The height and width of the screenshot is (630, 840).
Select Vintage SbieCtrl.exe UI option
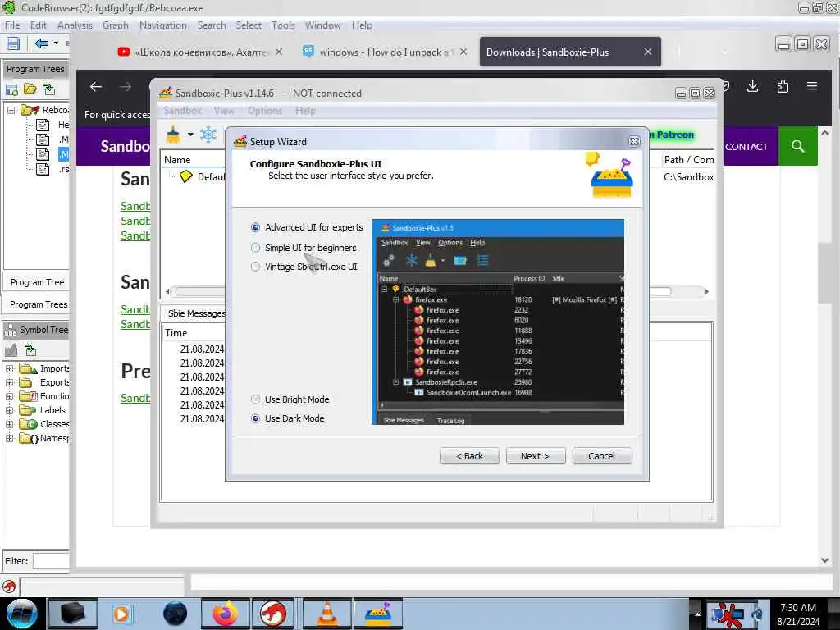[x=304, y=267]
